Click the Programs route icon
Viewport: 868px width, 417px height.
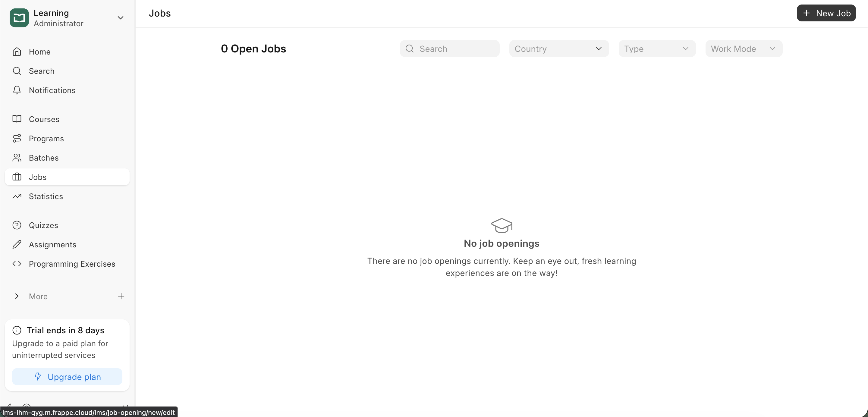coord(17,138)
